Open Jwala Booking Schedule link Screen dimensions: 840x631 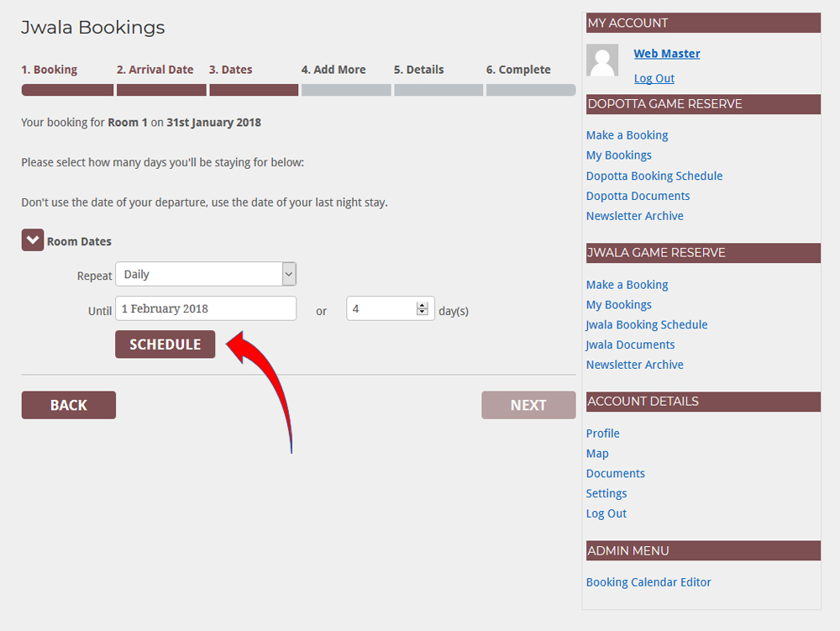pos(646,324)
